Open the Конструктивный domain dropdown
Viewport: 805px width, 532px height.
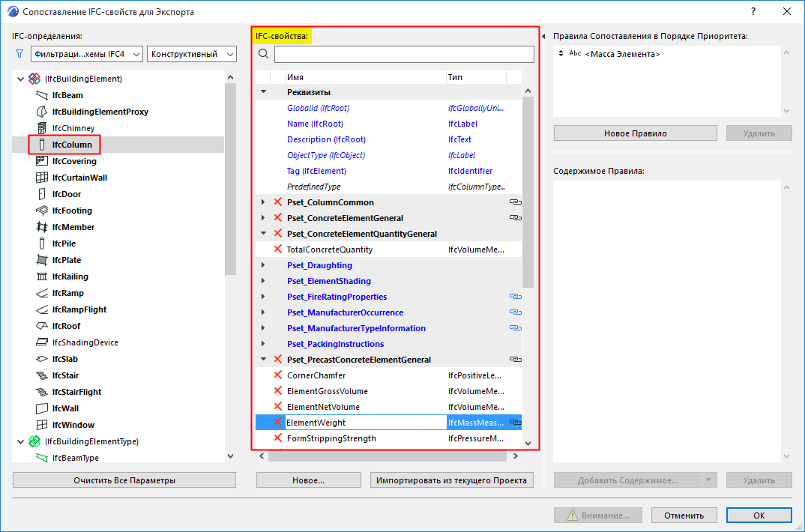191,54
